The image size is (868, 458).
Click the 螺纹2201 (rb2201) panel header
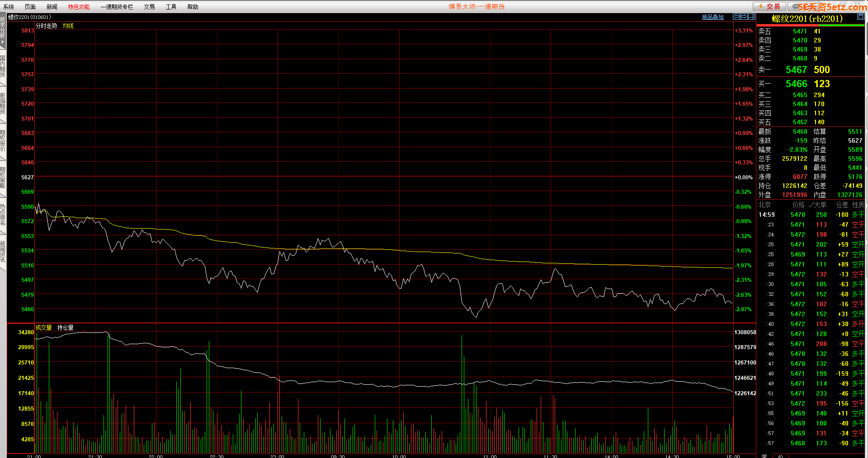(x=807, y=19)
